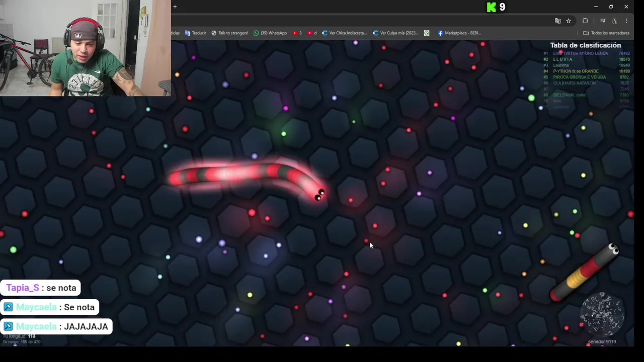Select leaderboard entry Laurinha
This screenshot has height=362, width=644.
click(x=561, y=65)
